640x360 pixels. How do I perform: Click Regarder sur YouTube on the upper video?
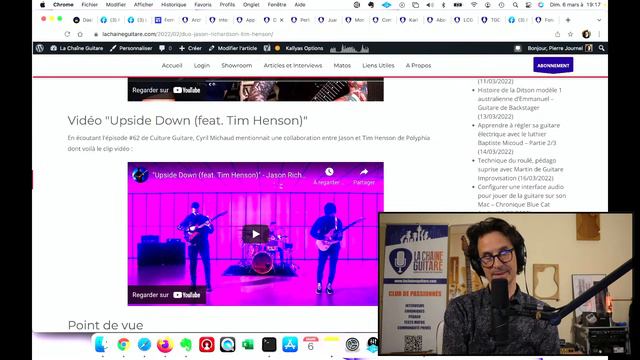(167, 90)
